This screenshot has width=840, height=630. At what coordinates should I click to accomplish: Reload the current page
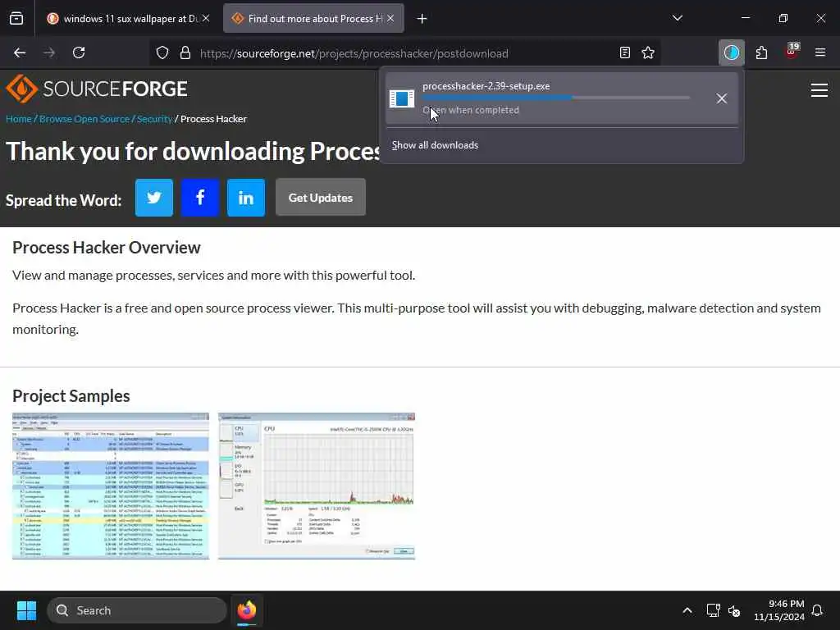click(x=79, y=52)
